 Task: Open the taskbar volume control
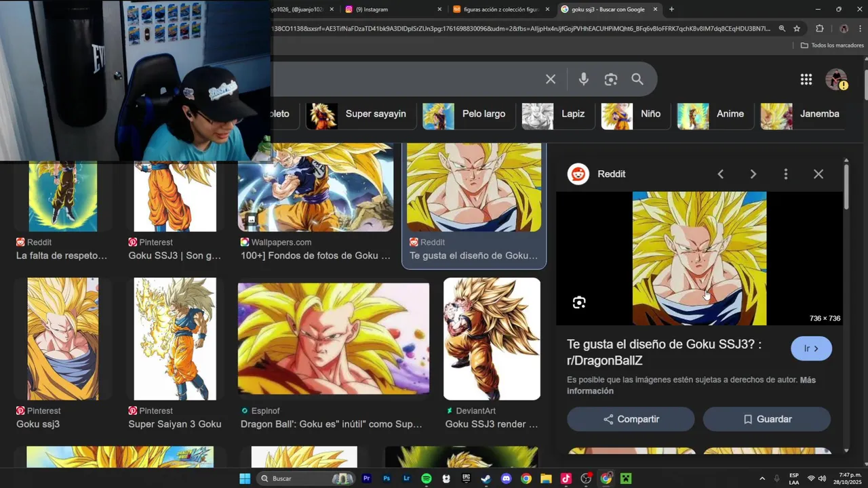(x=822, y=479)
